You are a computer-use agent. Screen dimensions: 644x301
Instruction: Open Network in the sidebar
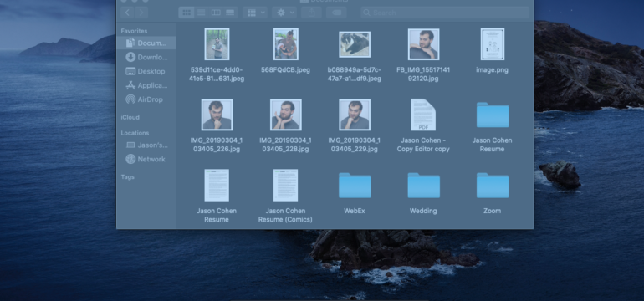coord(146,159)
